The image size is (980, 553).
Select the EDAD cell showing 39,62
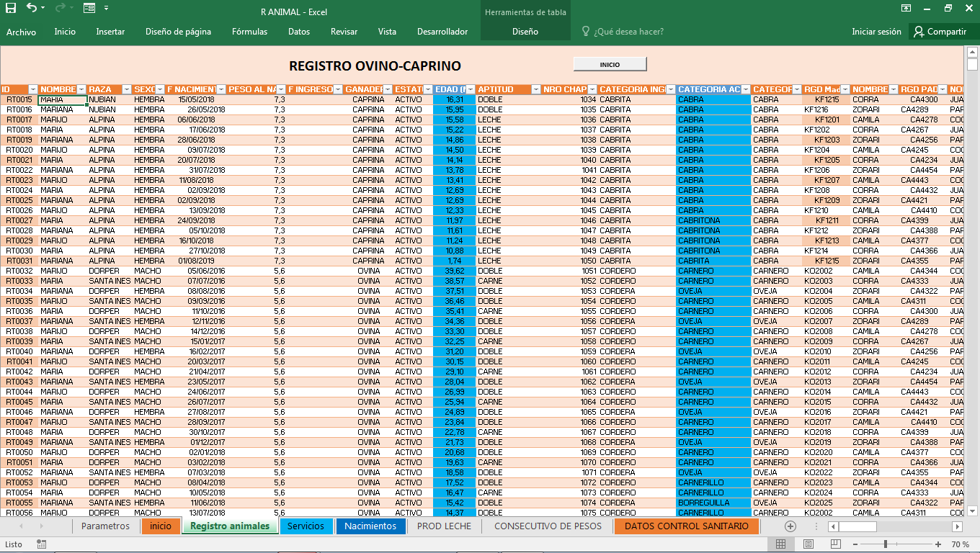pos(455,271)
